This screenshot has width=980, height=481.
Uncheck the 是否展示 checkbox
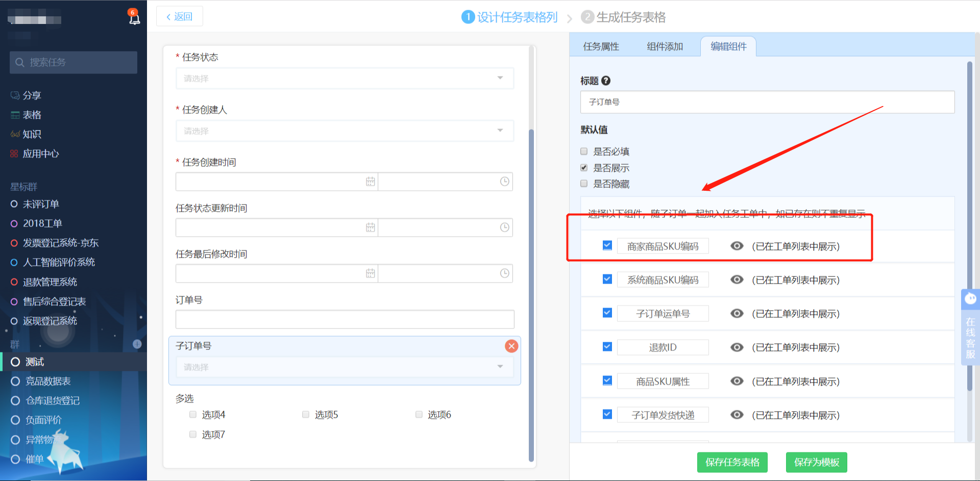coord(584,168)
